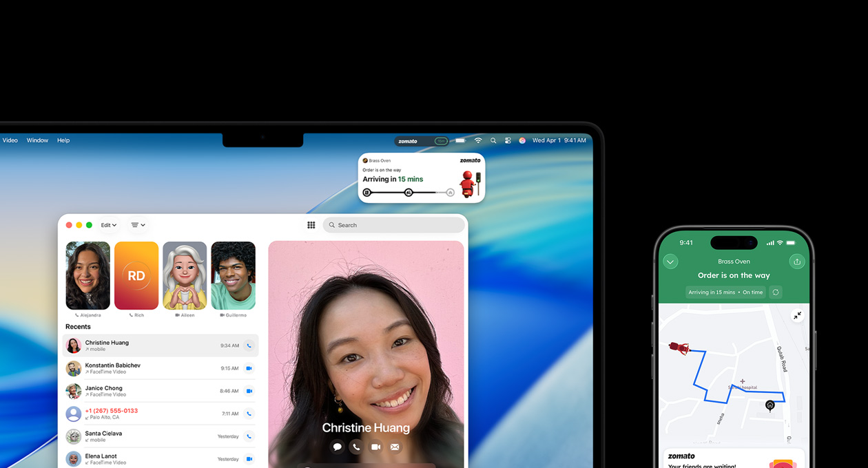Click the FaceTime search field
Screen dimensions: 868x468
(x=393, y=225)
